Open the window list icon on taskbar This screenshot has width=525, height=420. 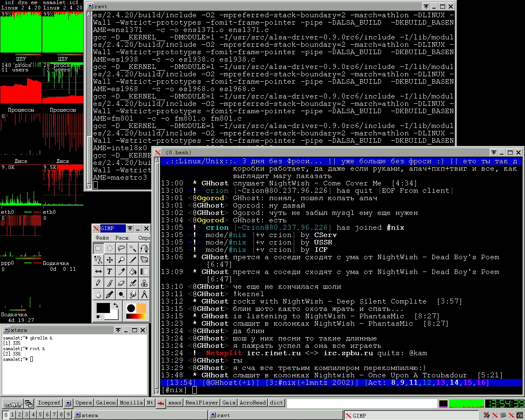pyautogui.click(x=28, y=403)
